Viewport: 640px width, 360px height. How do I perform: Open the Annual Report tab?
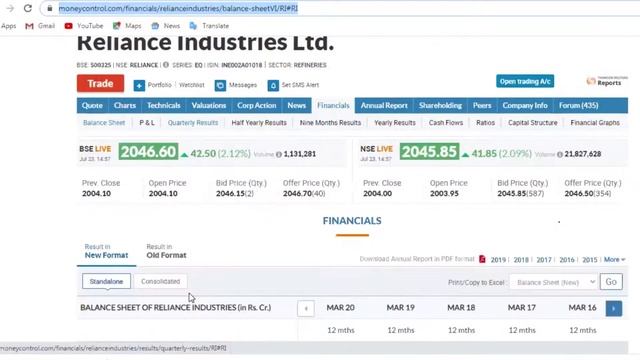tap(384, 105)
